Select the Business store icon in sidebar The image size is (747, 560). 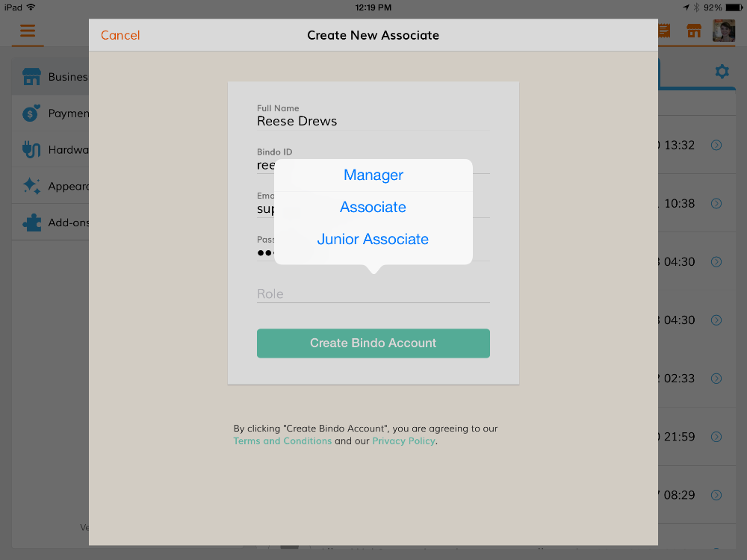(x=31, y=77)
